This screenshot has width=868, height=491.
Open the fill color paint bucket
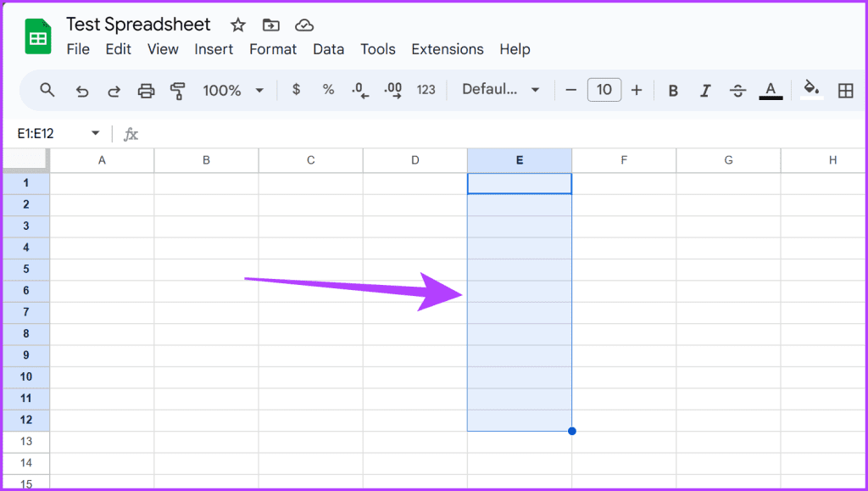coord(811,89)
